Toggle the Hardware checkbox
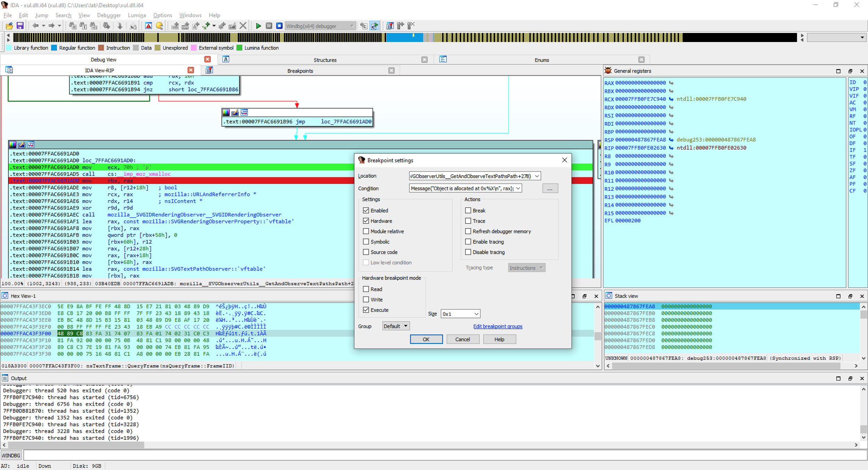The width and height of the screenshot is (868, 470). [x=366, y=221]
